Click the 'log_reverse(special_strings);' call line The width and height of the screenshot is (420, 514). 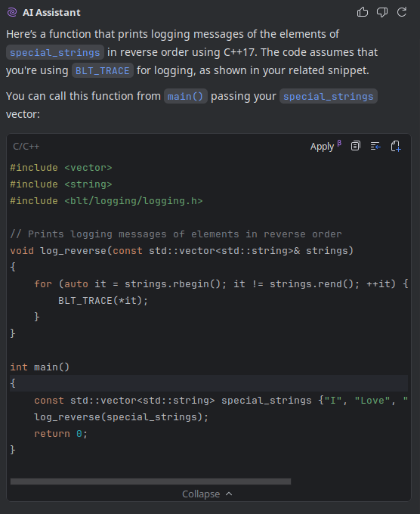click(x=121, y=417)
